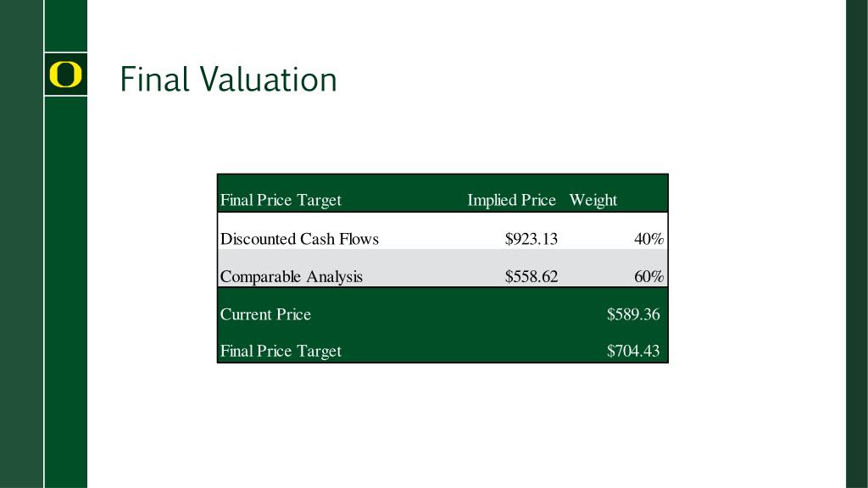Click the 60% weight cell

coord(648,276)
